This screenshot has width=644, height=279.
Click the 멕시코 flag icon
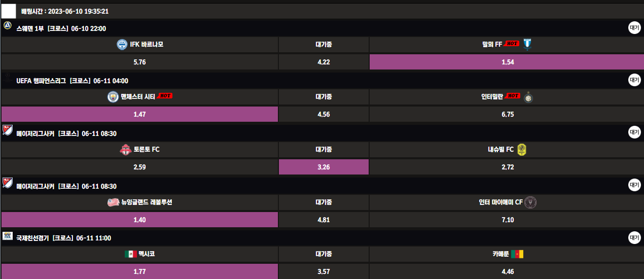[x=130, y=254]
